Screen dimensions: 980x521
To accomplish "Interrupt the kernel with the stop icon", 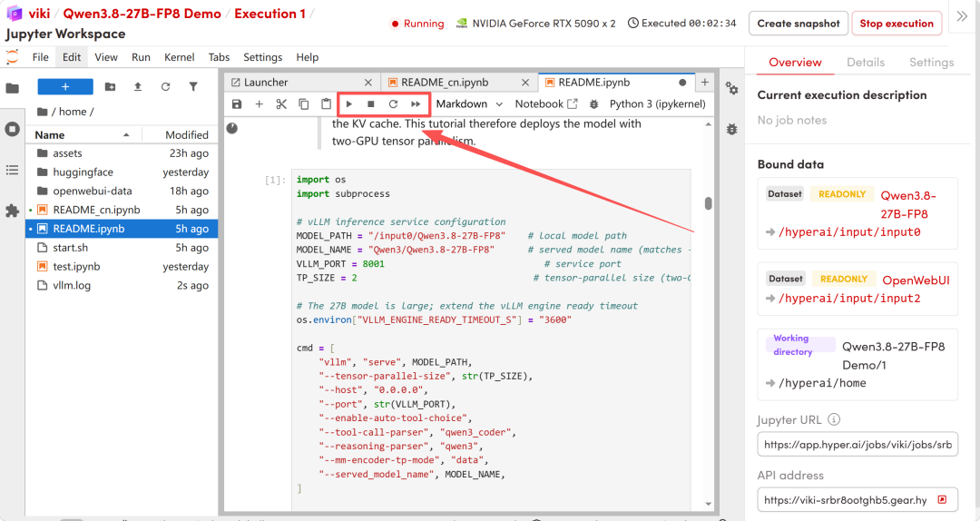I will pos(370,103).
